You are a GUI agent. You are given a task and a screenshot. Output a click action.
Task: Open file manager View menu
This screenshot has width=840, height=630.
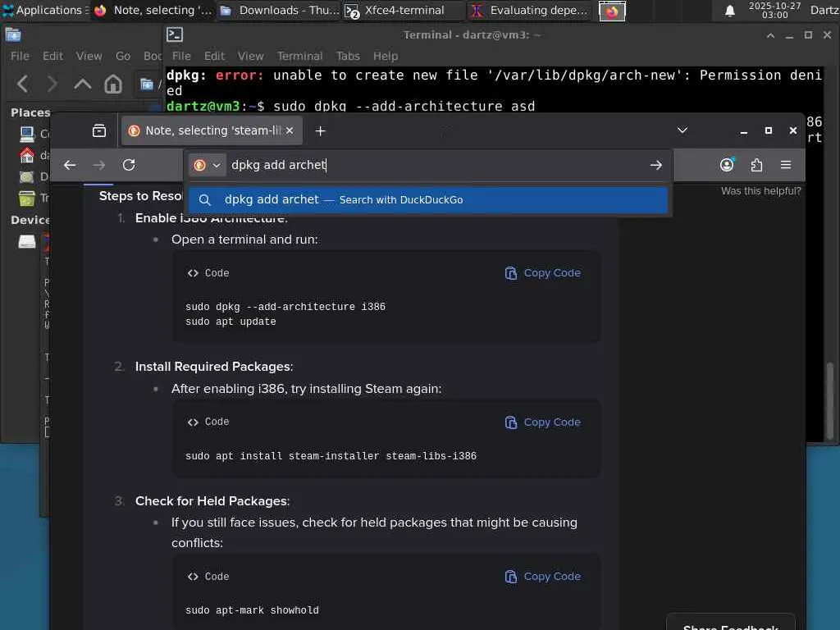coord(89,56)
